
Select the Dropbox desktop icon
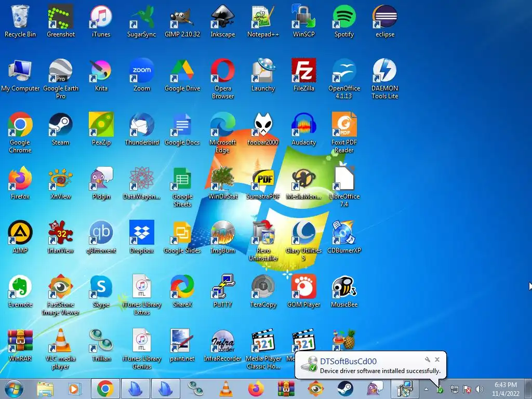coord(141,237)
